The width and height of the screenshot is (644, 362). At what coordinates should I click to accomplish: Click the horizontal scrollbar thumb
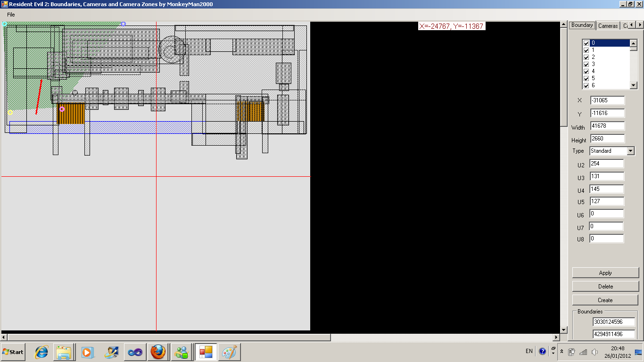pos(169,337)
